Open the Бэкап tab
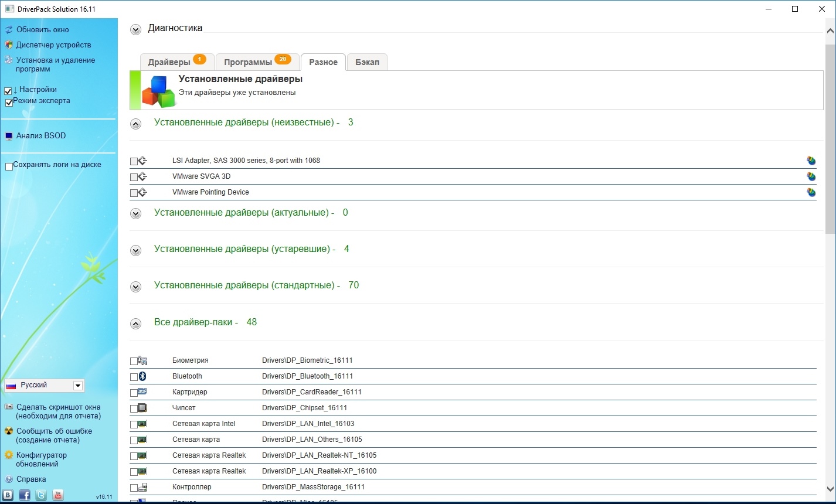 tap(367, 62)
